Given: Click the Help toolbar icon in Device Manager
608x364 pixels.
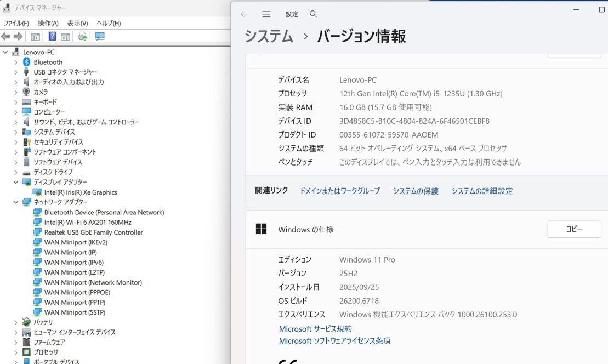Looking at the screenshot, I should (x=52, y=37).
